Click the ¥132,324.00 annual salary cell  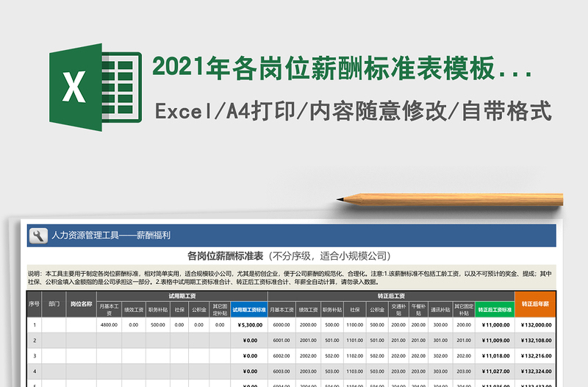(x=536, y=372)
